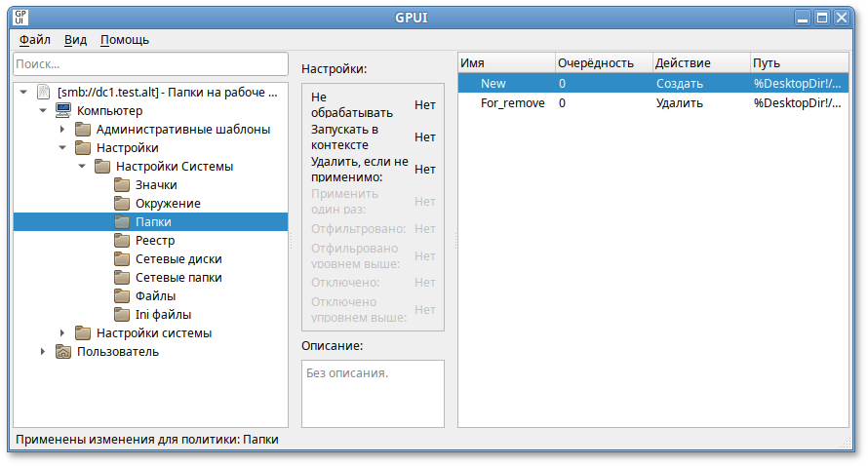Collapse the Компьютер tree branch
The width and height of the screenshot is (868, 466).
point(43,111)
